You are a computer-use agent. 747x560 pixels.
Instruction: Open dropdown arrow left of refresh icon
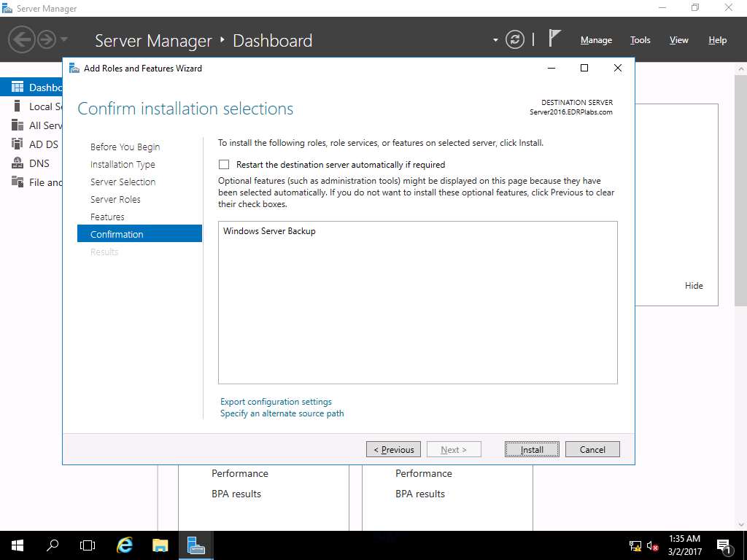point(495,40)
